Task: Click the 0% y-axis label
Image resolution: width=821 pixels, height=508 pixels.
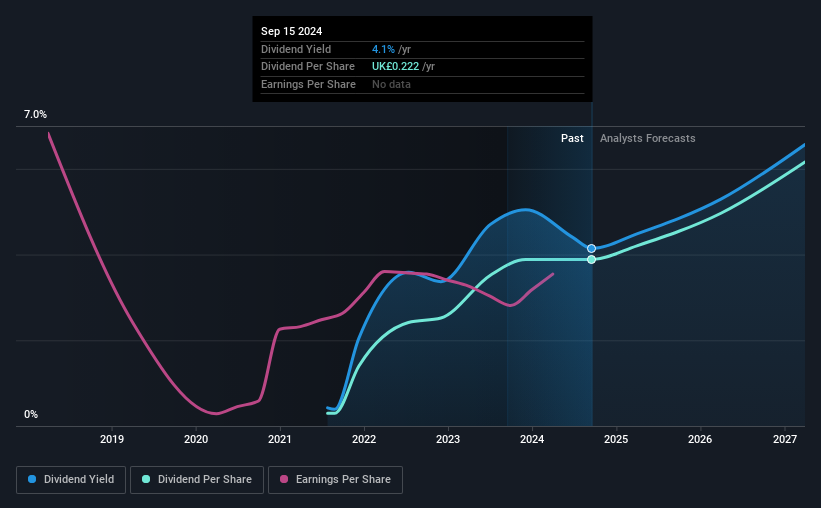Action: pos(31,414)
